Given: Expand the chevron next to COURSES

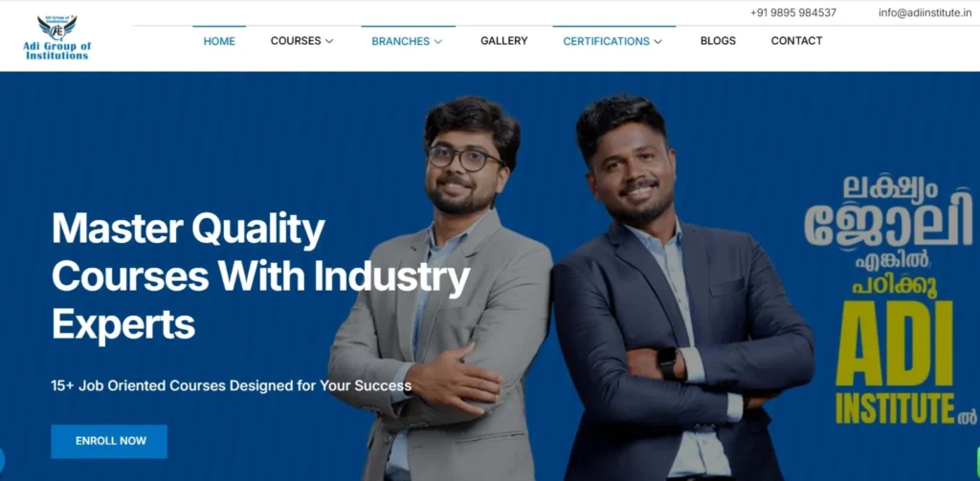Looking at the screenshot, I should click(329, 41).
